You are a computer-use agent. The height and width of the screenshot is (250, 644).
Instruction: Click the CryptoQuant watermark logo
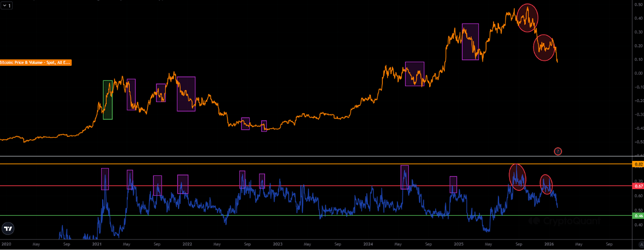click(x=565, y=221)
